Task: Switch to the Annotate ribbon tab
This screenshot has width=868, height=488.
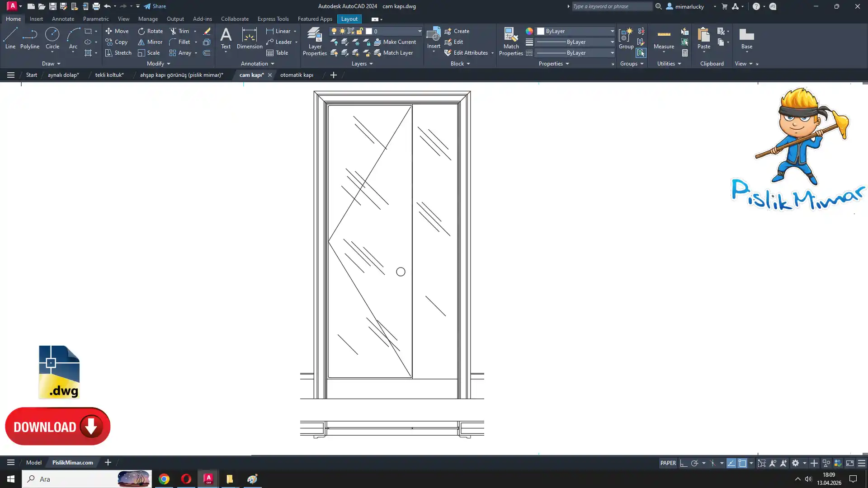Action: pos(63,19)
